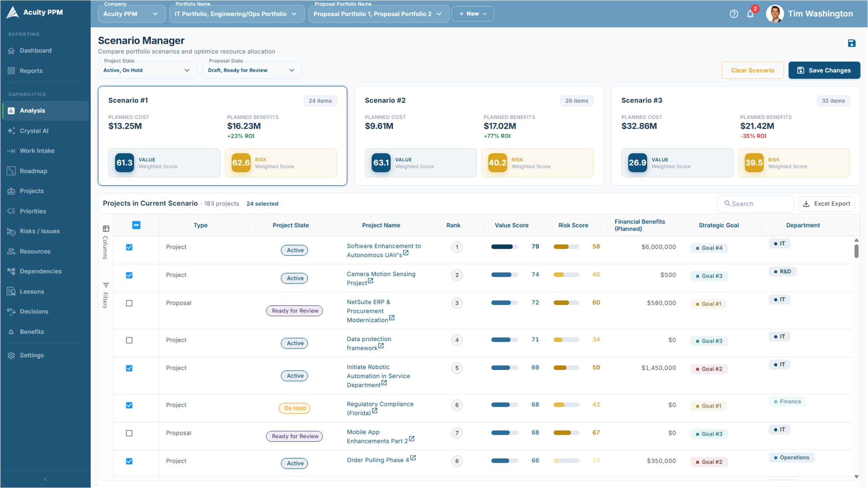Uncheck the Regulatory Compliance (Florida) row checkbox
The image size is (868, 488).
coord(129,405)
